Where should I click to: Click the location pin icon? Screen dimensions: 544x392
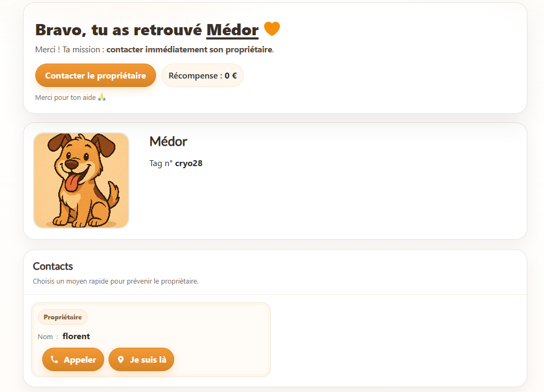(121, 359)
